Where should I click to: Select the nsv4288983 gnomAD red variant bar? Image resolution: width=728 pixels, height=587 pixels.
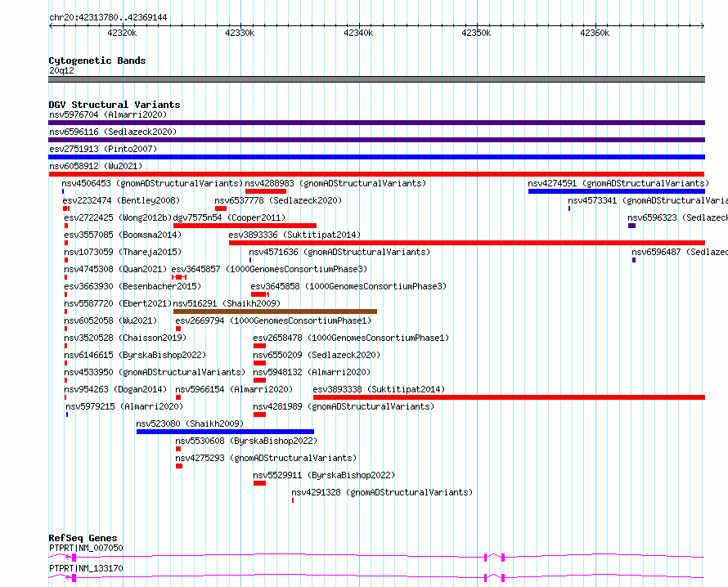pos(266,191)
